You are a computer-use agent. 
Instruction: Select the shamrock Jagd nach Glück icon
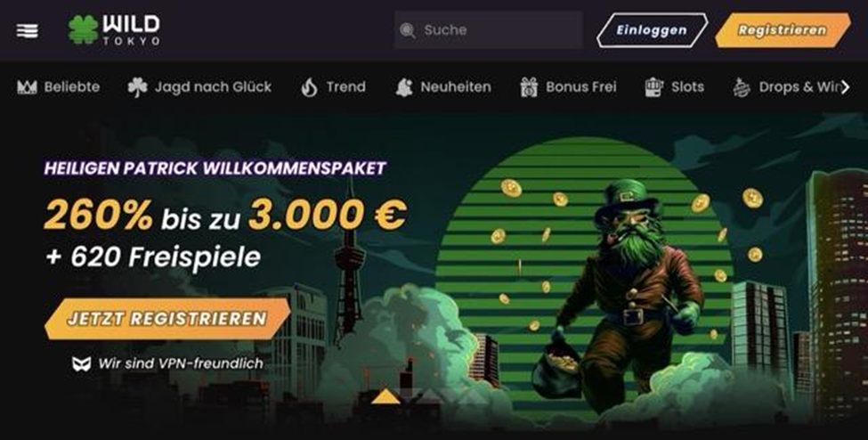[137, 87]
